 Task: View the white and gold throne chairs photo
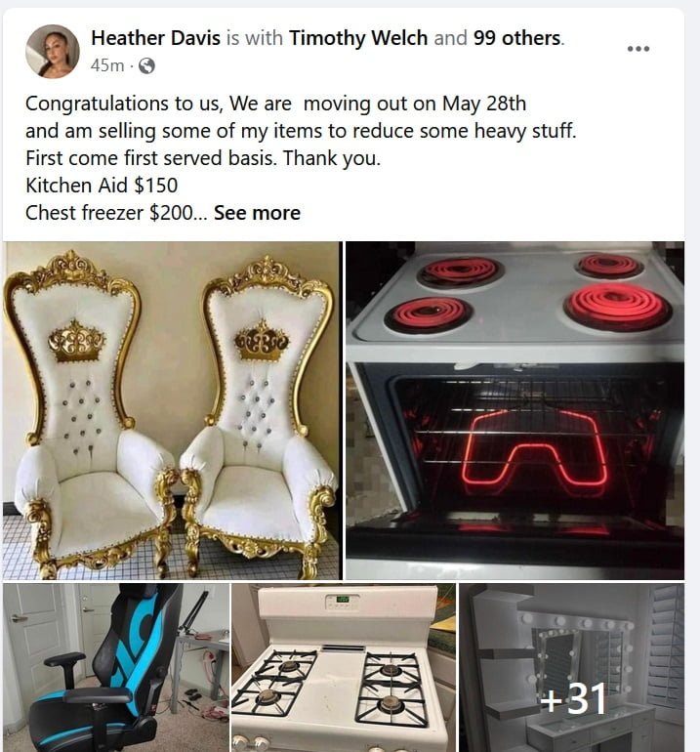click(173, 410)
